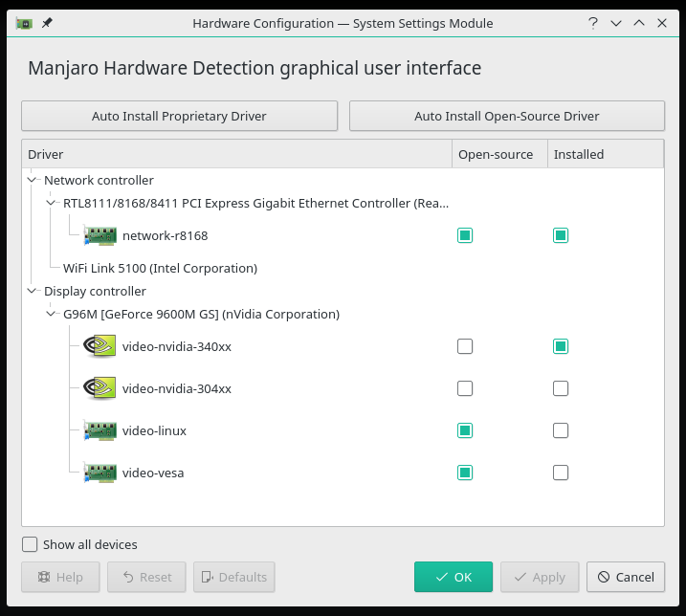Screen dimensions: 686x616
Task: Click the video-vesa card icon
Action: coord(100,473)
